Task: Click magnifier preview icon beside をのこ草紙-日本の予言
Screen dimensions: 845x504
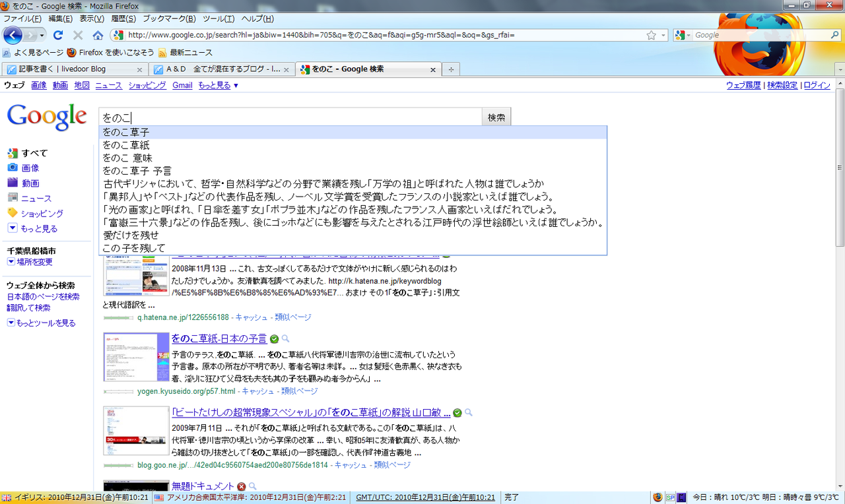Action: [x=286, y=338]
